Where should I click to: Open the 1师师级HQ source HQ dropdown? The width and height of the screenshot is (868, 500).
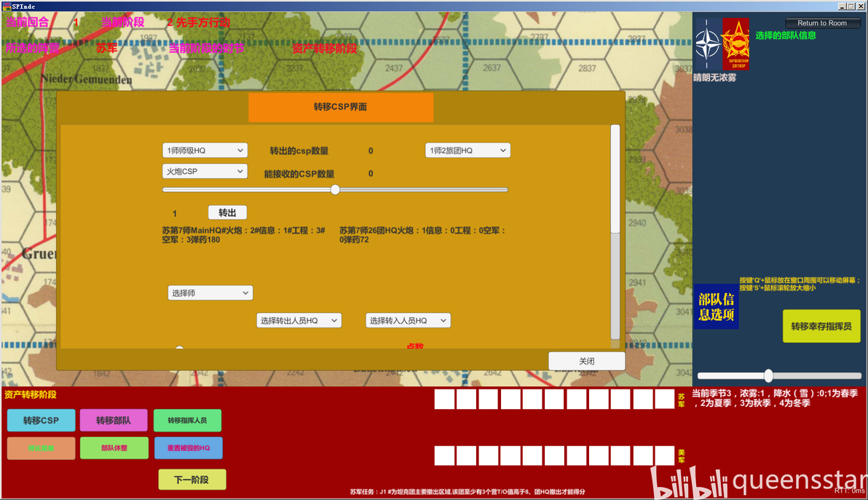pyautogui.click(x=205, y=151)
